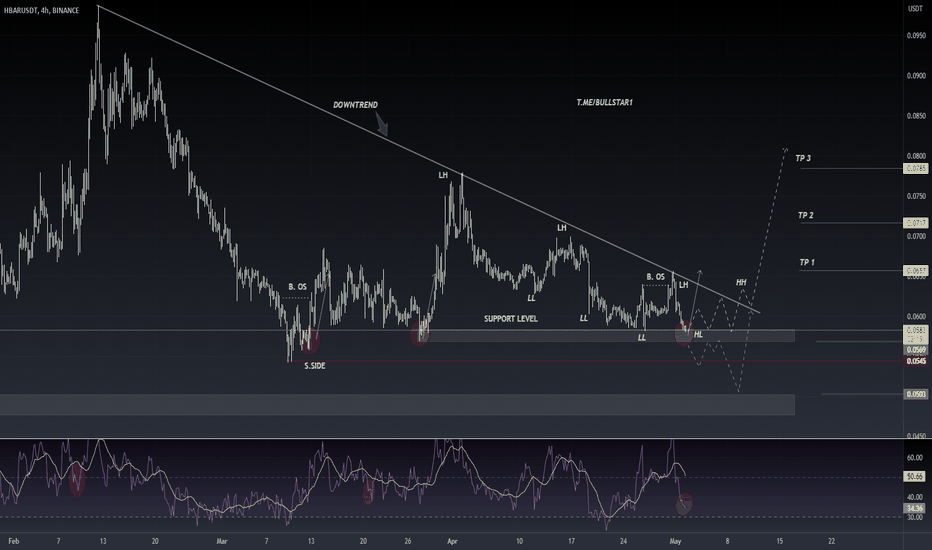This screenshot has width=932, height=550.
Task: Click the 15 date on time axis
Action: tap(779, 541)
